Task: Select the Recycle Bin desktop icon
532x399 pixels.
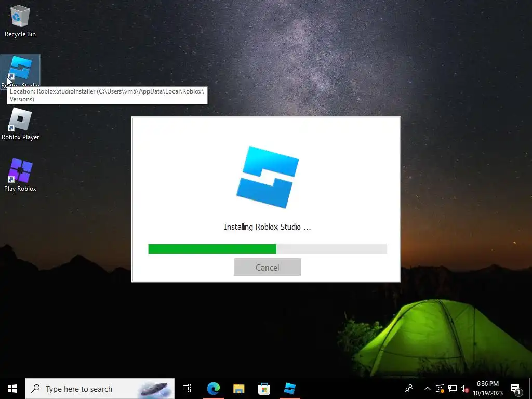Action: tap(20, 21)
